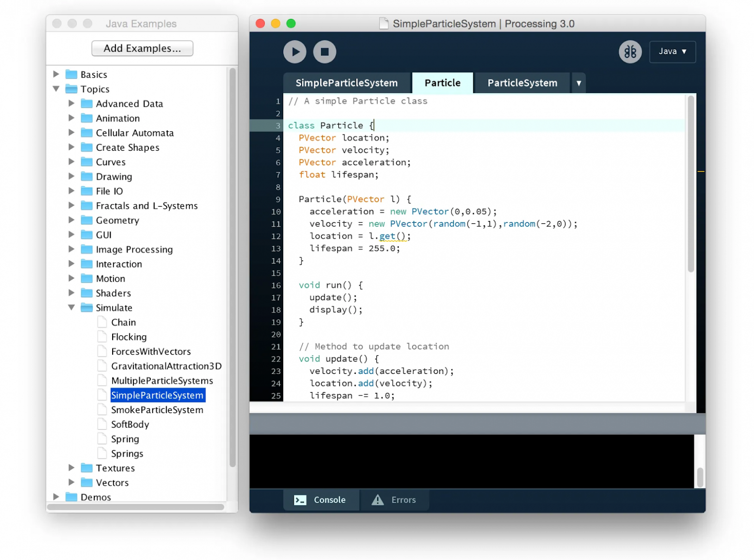Click the SoftBody file icon
The image size is (754, 560).
pos(102,424)
